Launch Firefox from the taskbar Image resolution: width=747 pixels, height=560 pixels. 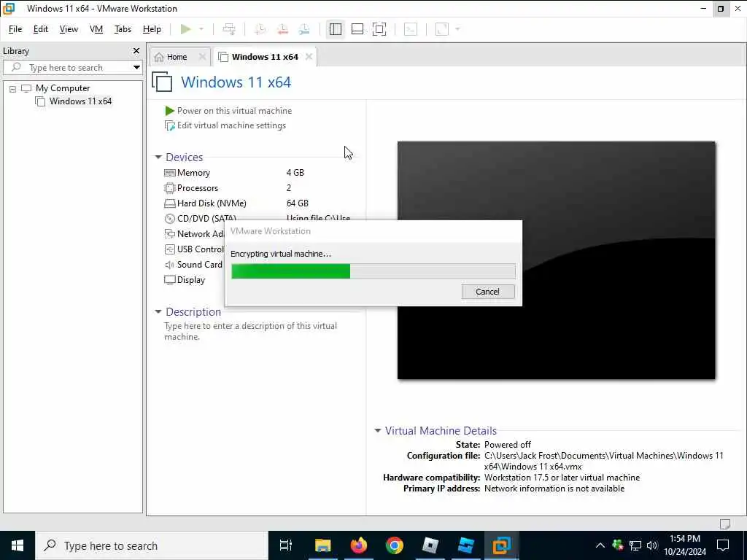tap(358, 545)
